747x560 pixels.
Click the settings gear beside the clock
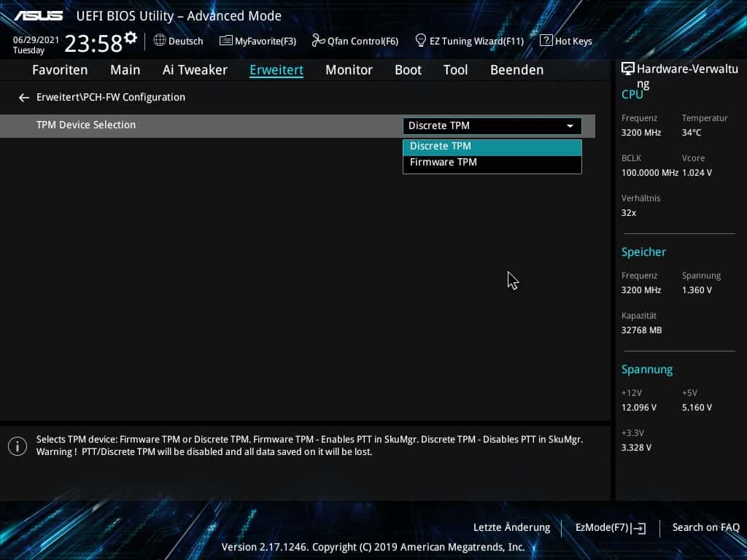[130, 38]
